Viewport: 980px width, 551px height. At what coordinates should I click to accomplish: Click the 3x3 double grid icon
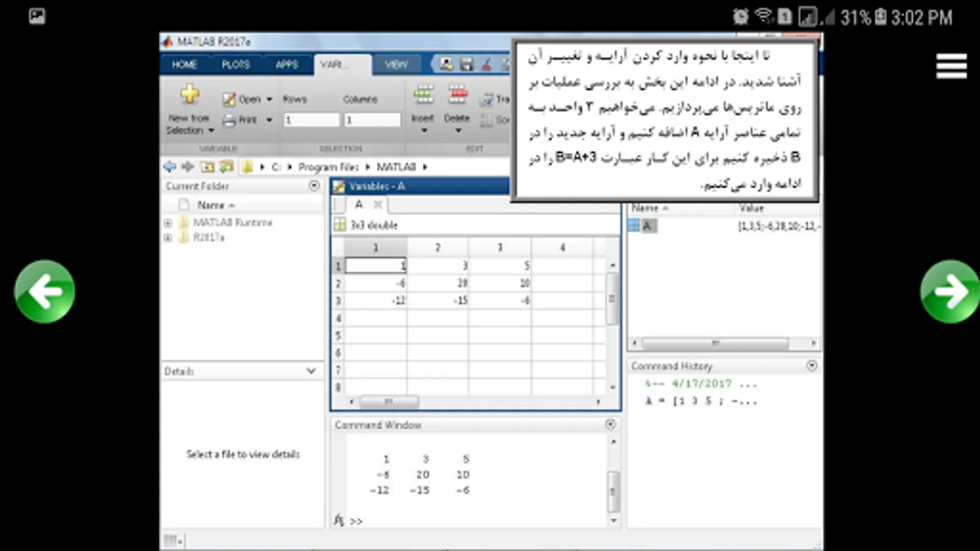339,225
